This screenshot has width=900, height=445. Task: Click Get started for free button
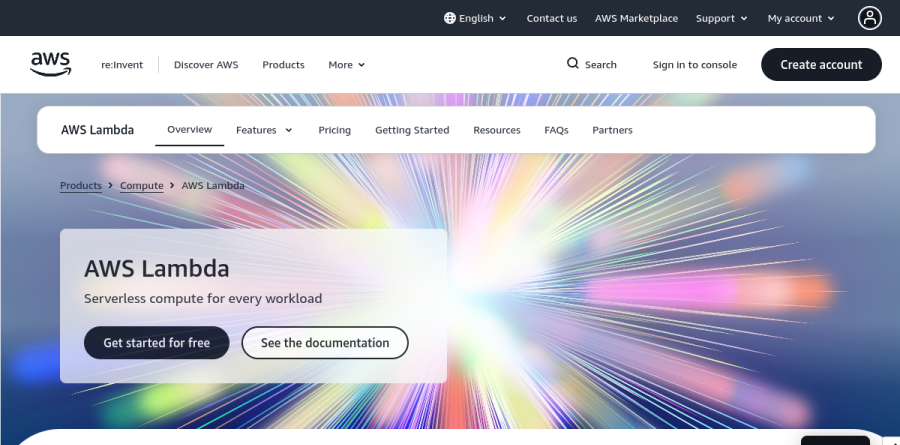(157, 343)
